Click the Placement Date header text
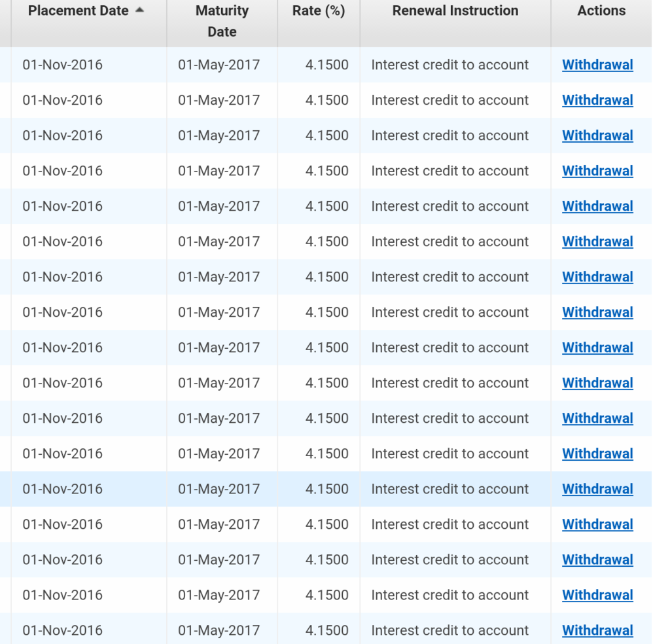This screenshot has width=670, height=644. coord(78,11)
